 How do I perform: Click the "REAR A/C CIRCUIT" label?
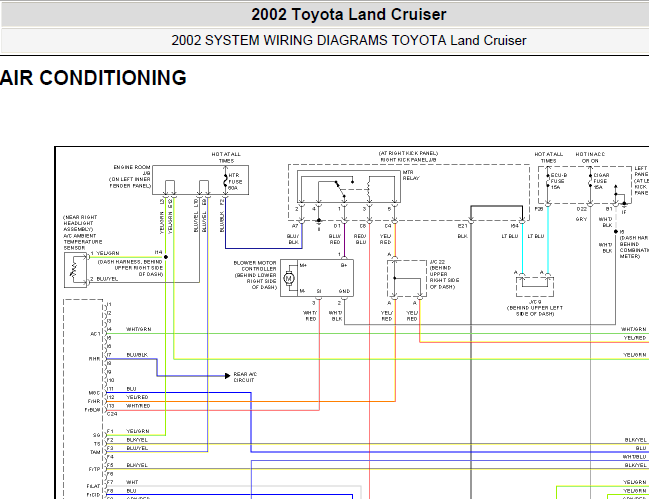pos(245,377)
